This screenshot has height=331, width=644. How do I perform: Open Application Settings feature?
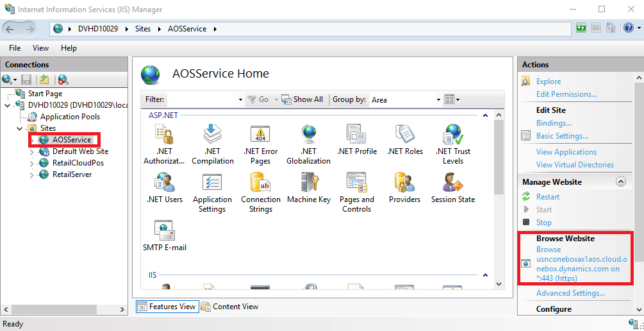point(212,192)
